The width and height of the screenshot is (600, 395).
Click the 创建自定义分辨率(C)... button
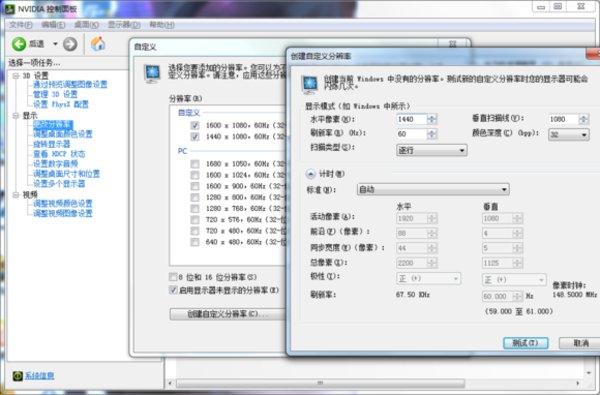(228, 314)
